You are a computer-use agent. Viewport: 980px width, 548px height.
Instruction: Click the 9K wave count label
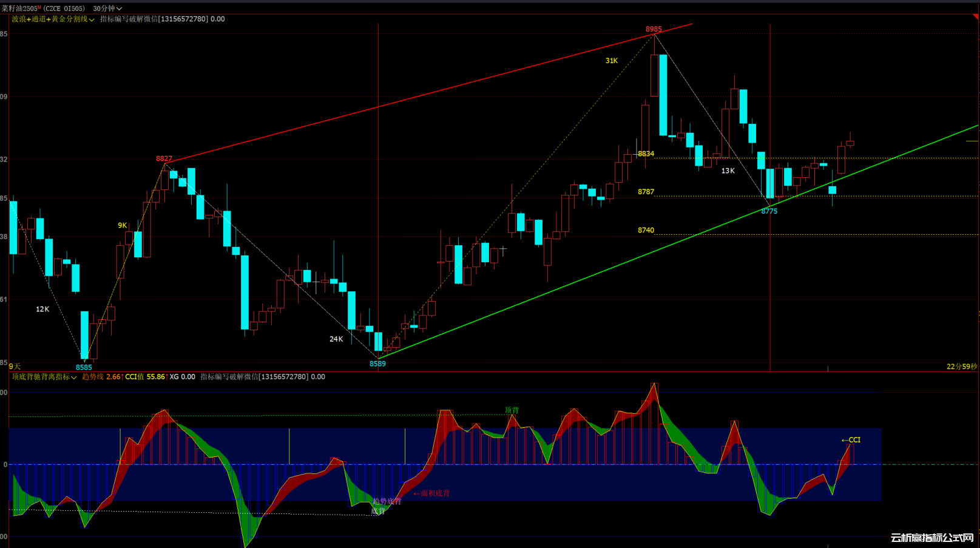click(x=123, y=226)
